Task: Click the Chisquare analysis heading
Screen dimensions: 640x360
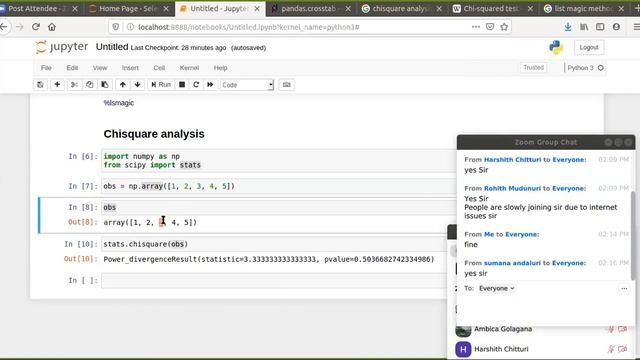Action: [x=154, y=134]
